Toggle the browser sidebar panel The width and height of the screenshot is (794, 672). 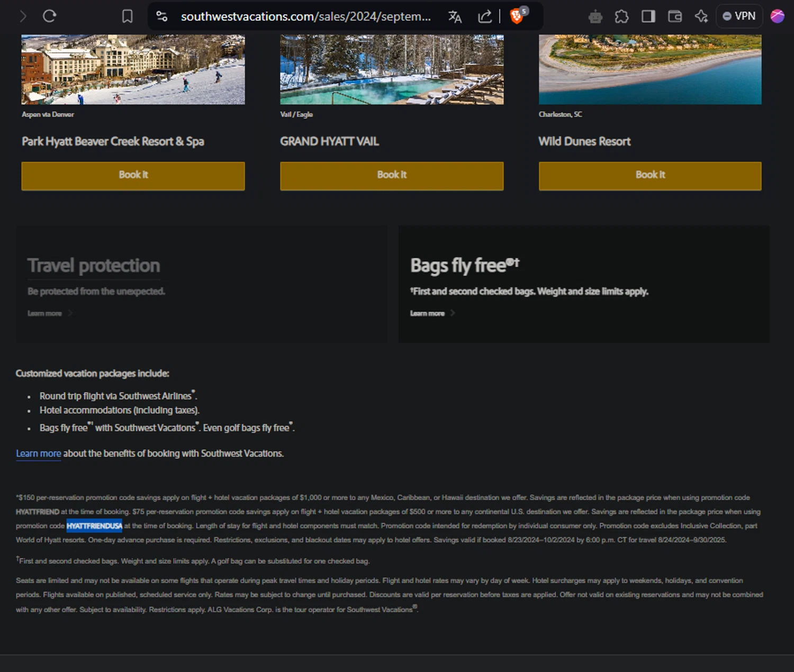pos(648,16)
